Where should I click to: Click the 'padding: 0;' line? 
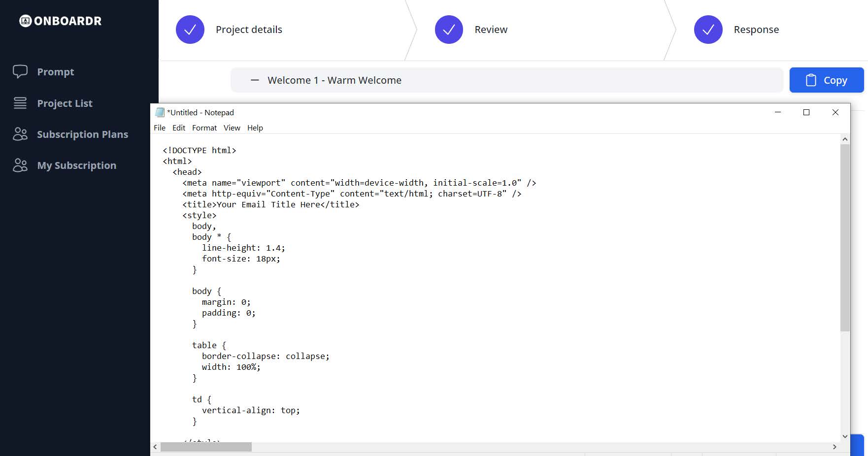tap(229, 313)
